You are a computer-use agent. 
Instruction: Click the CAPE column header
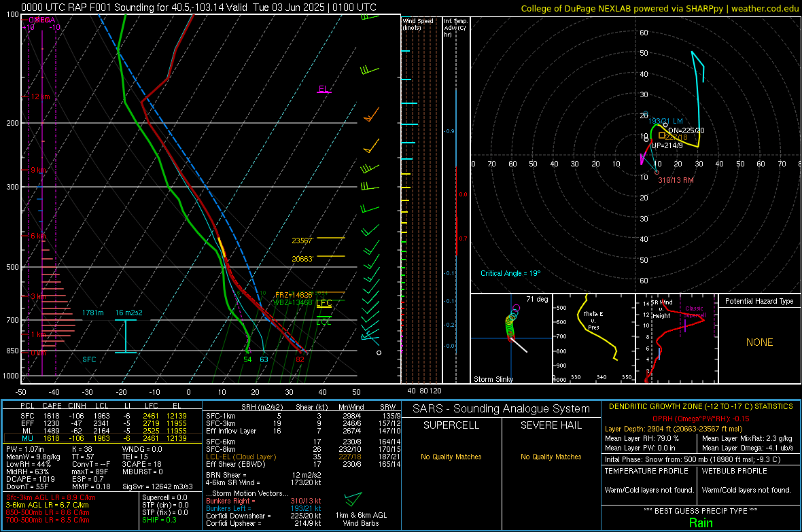coord(52,406)
